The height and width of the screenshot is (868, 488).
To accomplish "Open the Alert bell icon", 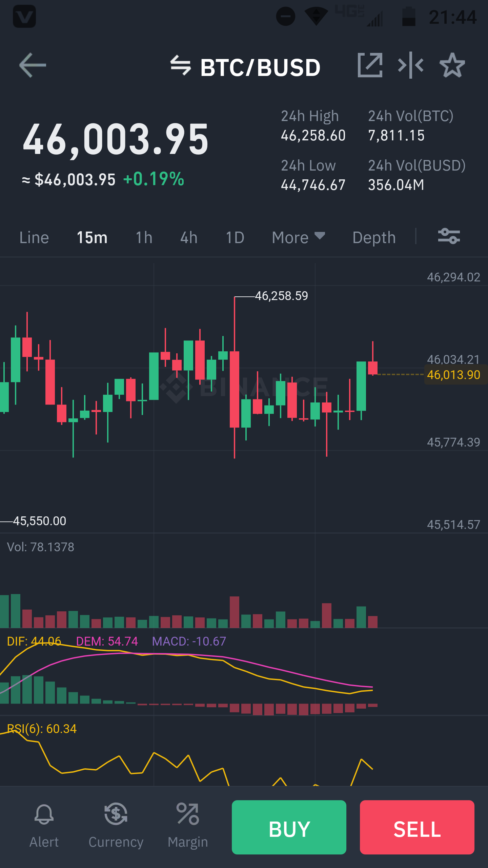I will click(44, 814).
